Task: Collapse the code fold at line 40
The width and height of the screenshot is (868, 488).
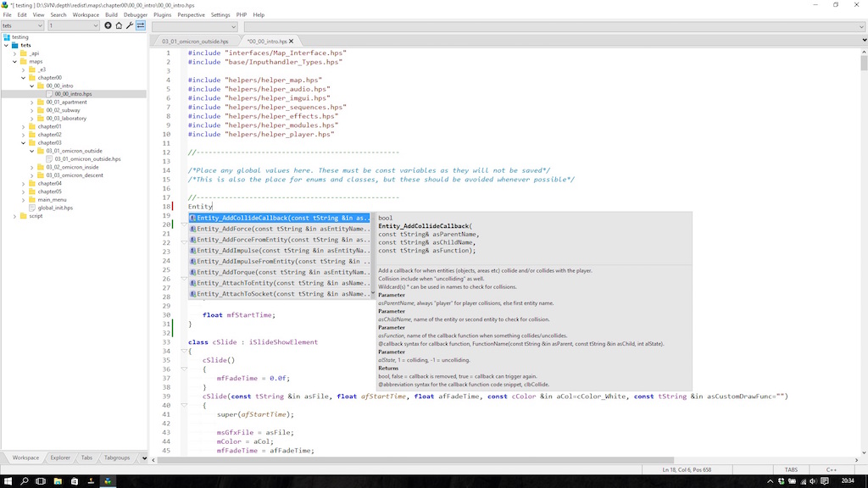Action: [183, 405]
